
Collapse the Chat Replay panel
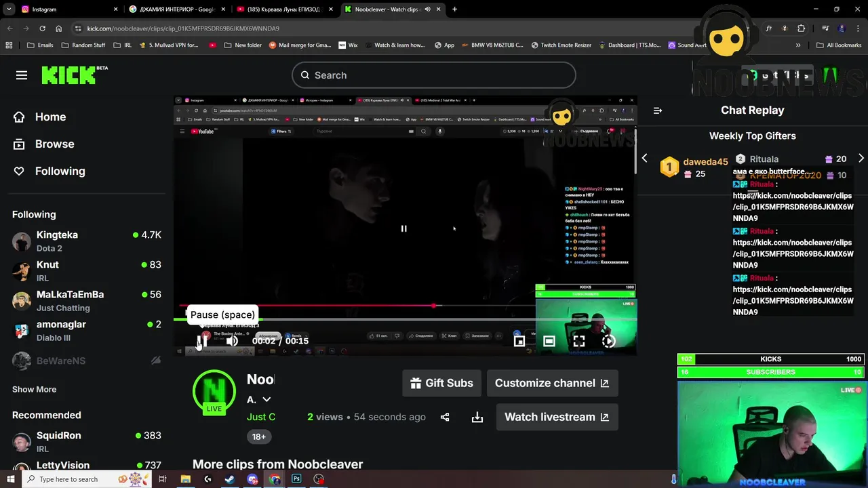pyautogui.click(x=657, y=110)
